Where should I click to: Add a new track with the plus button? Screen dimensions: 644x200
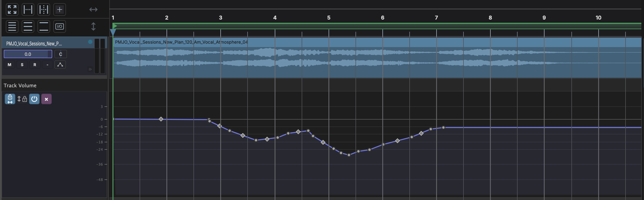click(60, 10)
